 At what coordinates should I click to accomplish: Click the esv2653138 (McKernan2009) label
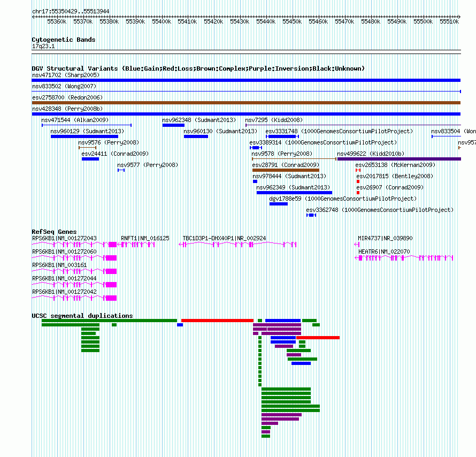pos(395,165)
